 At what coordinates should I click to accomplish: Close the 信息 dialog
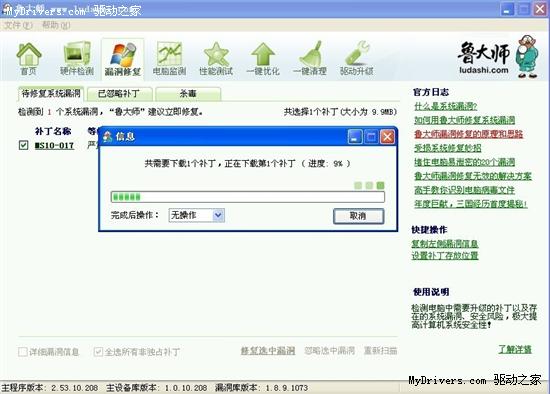(387, 136)
